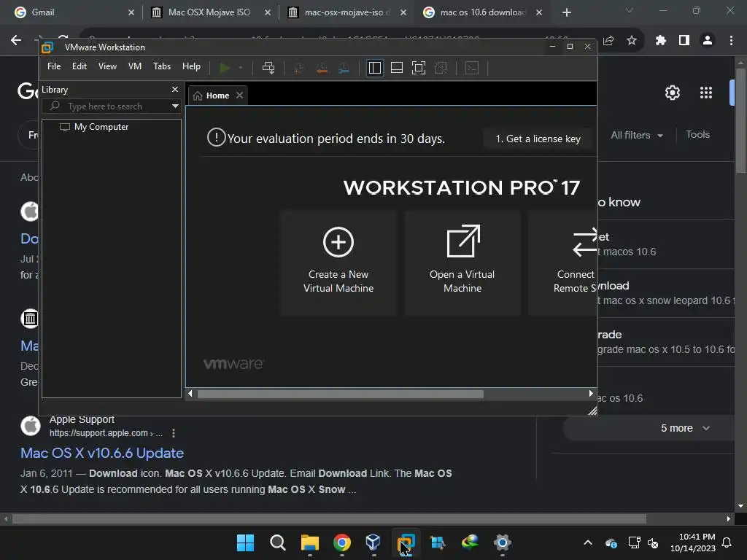Open Settings gear from the taskbar

tap(502, 542)
